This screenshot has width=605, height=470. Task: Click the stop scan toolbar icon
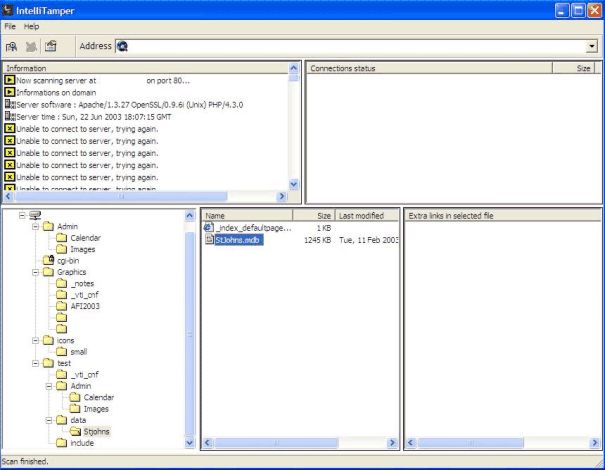(31, 47)
